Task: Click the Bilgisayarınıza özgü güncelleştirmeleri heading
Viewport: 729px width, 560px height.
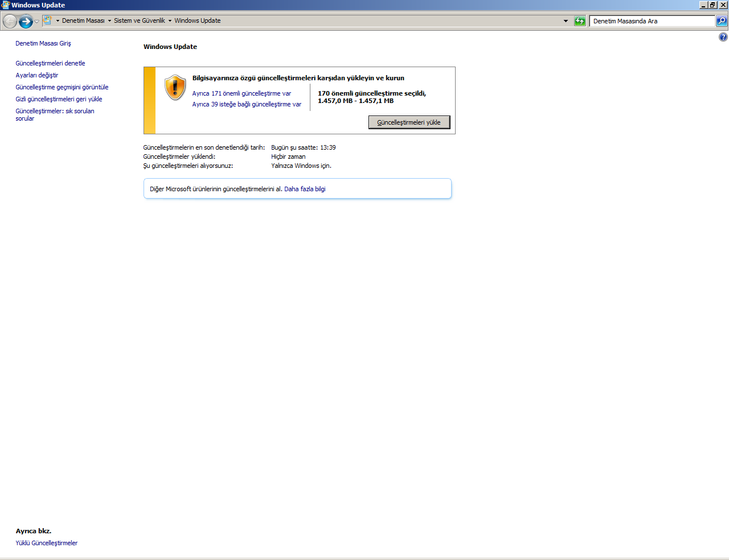Action: [x=298, y=78]
